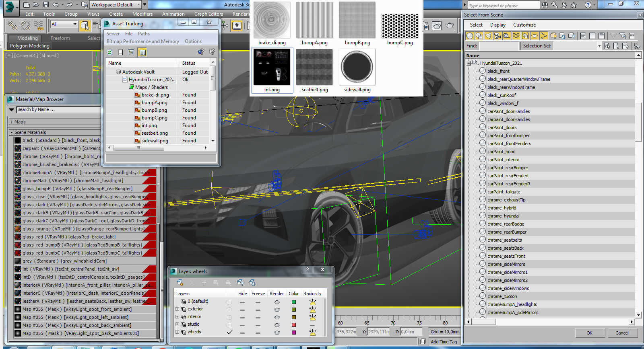644x349 pixels.
Task: Click the Bind to Space Warp icon
Action: (39, 26)
